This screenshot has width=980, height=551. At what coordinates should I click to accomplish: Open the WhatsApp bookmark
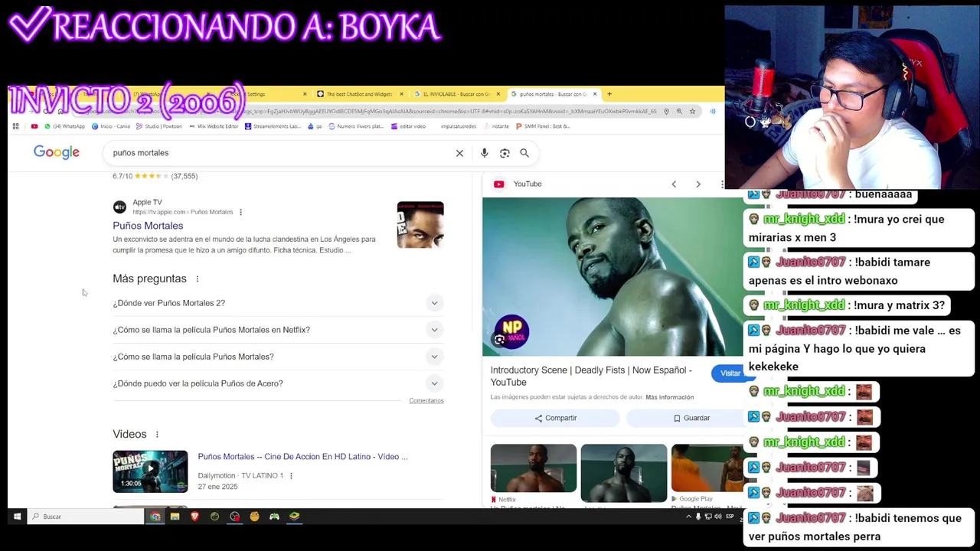[x=64, y=126]
